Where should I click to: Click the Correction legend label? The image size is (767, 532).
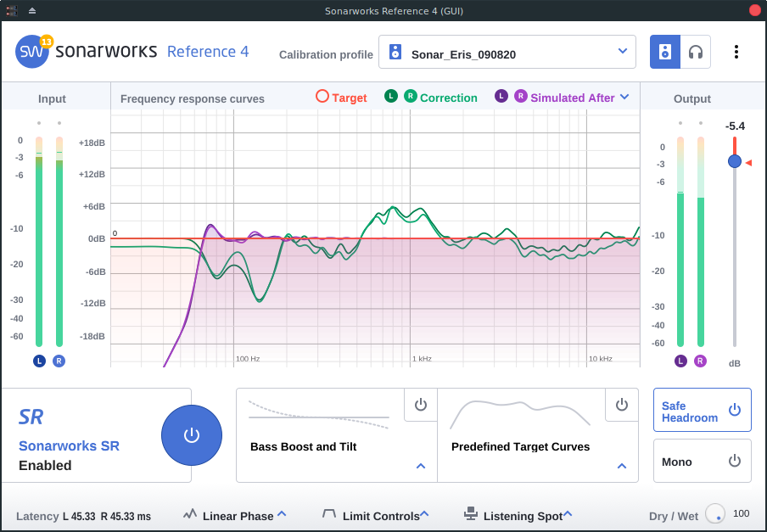(449, 98)
